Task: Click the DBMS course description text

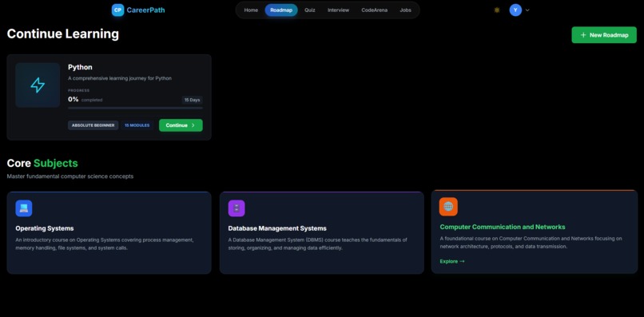Action: (x=317, y=244)
